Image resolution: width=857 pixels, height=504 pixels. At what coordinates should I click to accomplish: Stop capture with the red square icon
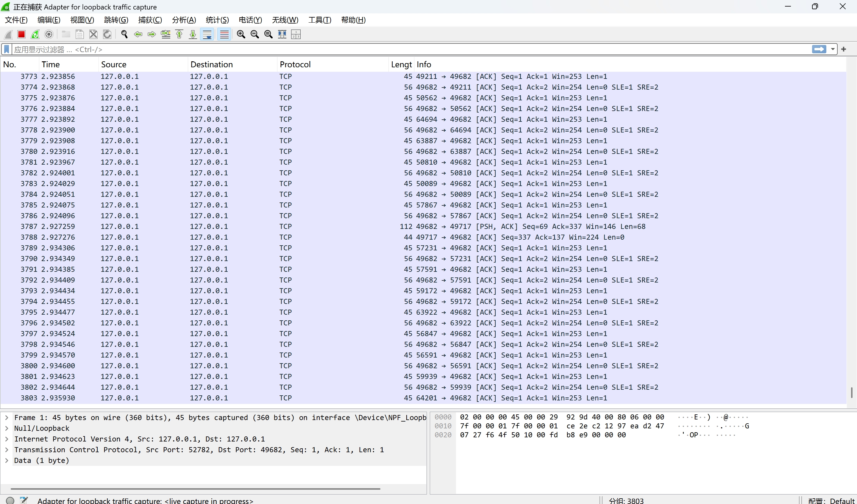[21, 34]
